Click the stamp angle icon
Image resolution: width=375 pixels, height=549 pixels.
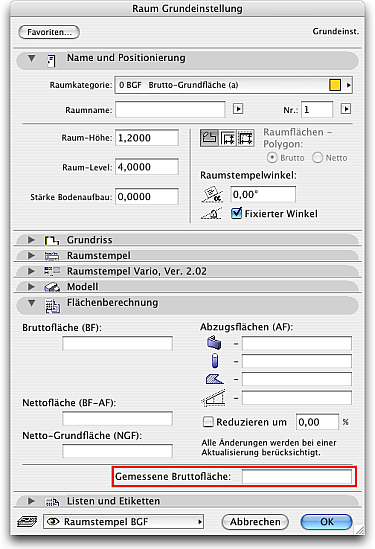tap(212, 194)
